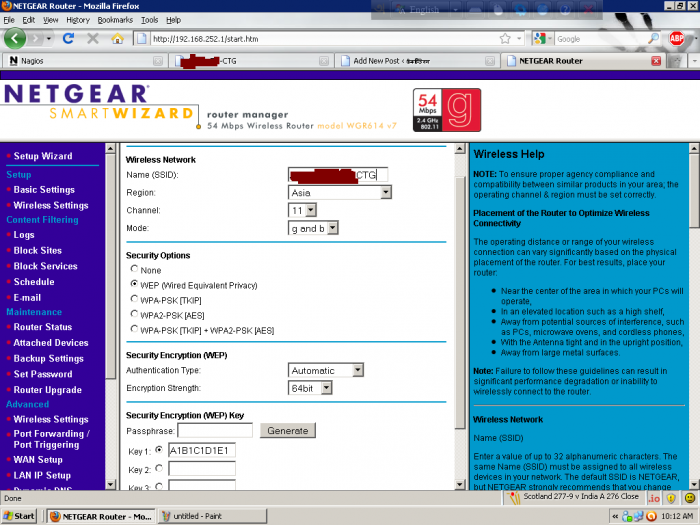Open the Region dropdown showing Asia
The image size is (700, 525).
pos(340,192)
